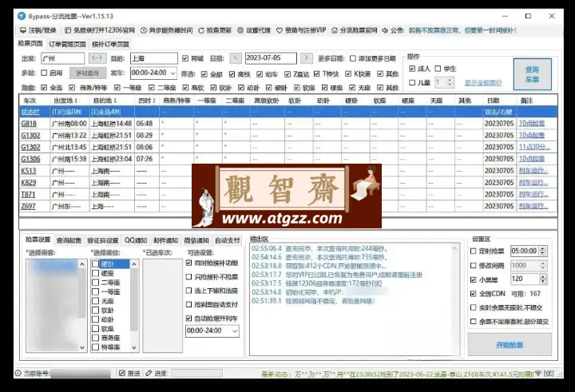575x392 pixels.
Task: Uncheck the 高铁 filter checkbox
Action: point(232,74)
